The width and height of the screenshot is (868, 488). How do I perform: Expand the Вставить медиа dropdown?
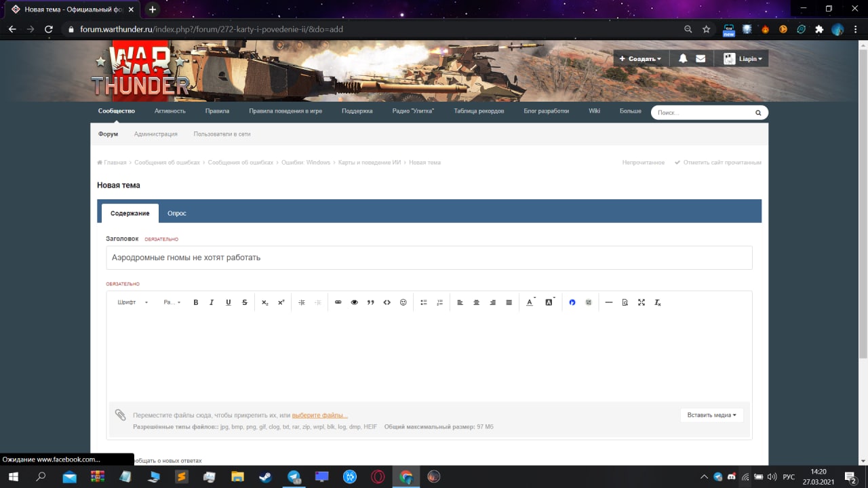(x=712, y=415)
